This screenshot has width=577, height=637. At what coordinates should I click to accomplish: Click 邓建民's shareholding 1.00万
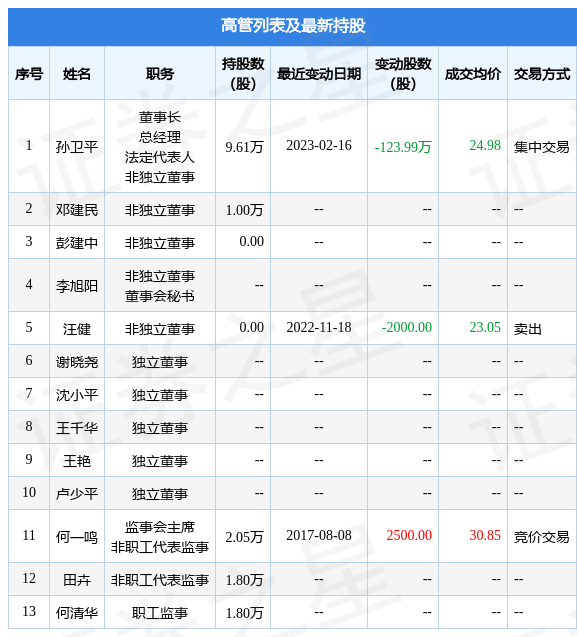pos(244,210)
